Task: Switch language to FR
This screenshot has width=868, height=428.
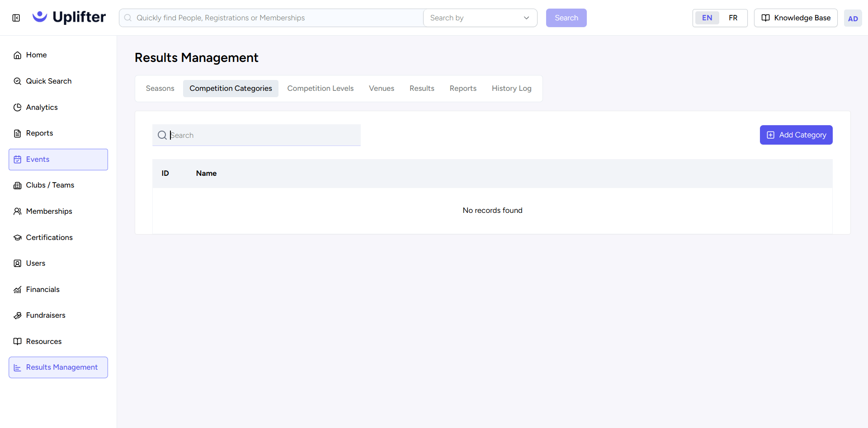Action: pos(733,18)
